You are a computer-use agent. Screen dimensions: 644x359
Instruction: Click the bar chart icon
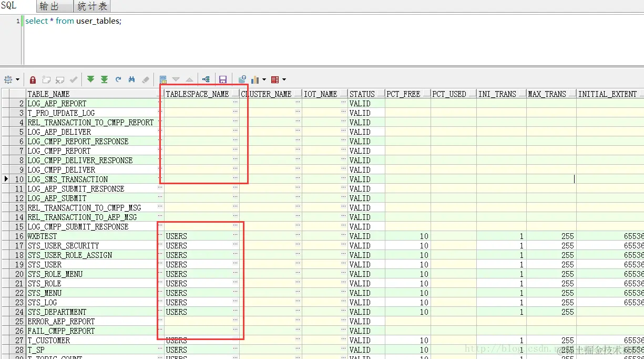[x=255, y=79]
